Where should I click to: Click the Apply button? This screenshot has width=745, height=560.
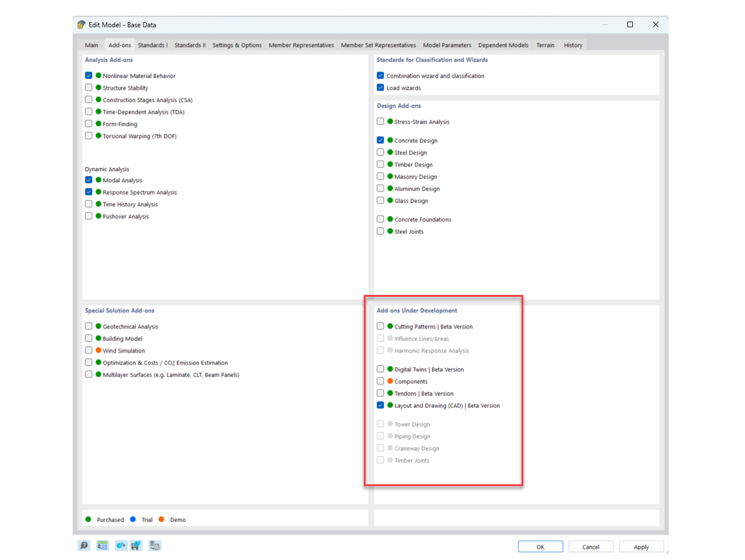[x=641, y=546]
